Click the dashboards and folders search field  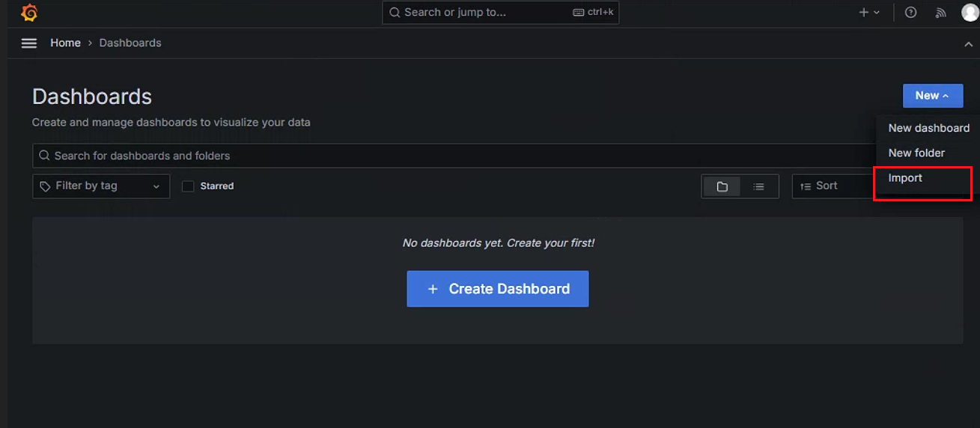pos(454,156)
